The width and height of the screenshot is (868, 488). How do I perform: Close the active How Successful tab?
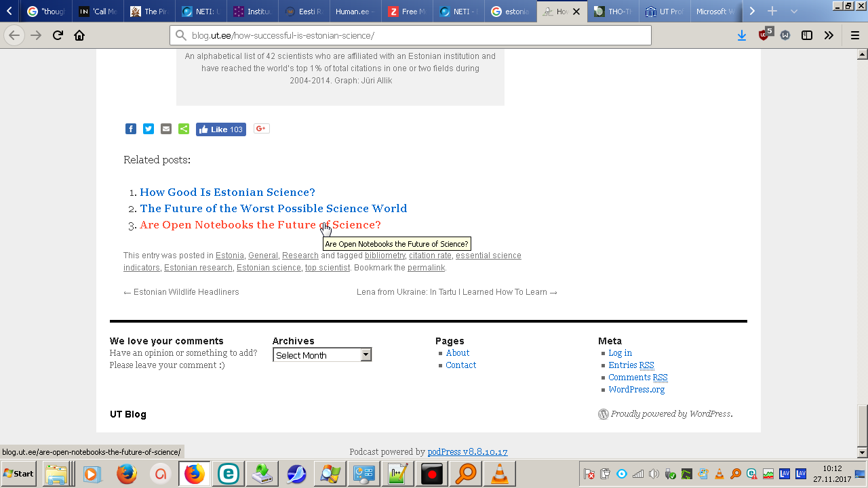(x=576, y=12)
